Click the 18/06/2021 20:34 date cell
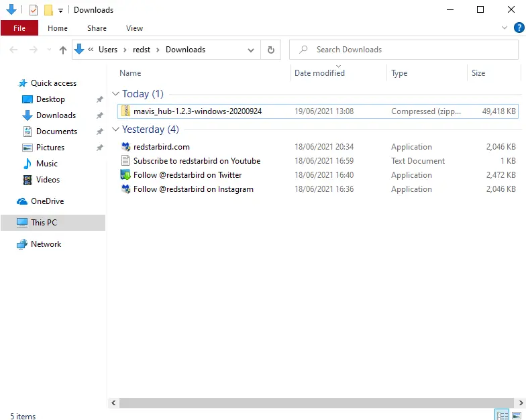526x420 pixels. coord(324,146)
